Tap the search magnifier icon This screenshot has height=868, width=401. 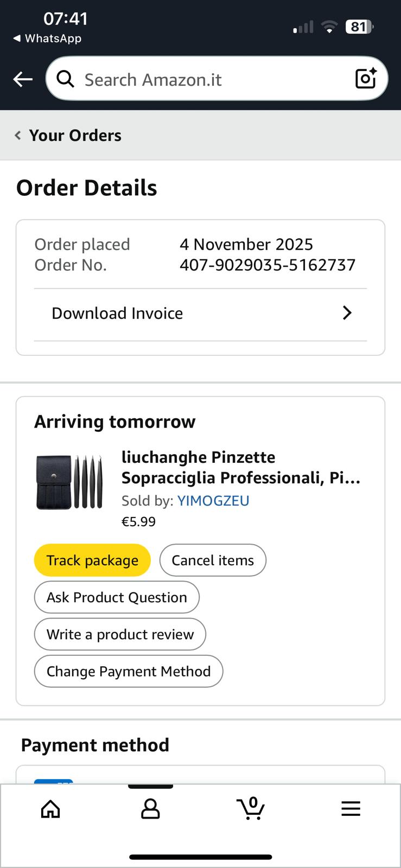[x=66, y=79]
